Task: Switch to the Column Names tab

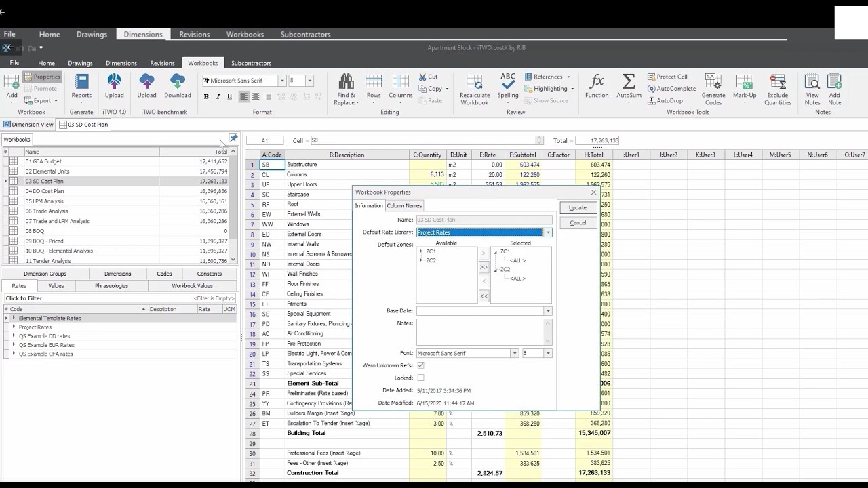Action: coord(404,205)
